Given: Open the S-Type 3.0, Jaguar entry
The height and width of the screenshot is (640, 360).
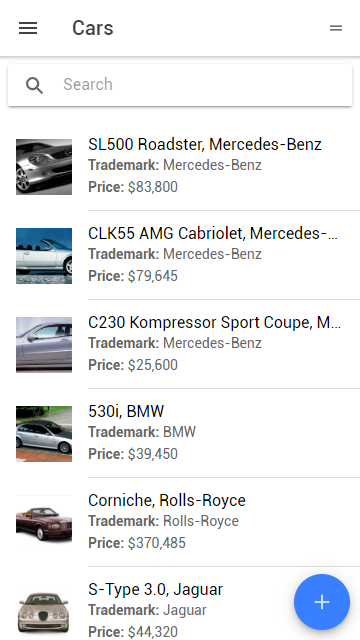Looking at the screenshot, I should [x=180, y=604].
